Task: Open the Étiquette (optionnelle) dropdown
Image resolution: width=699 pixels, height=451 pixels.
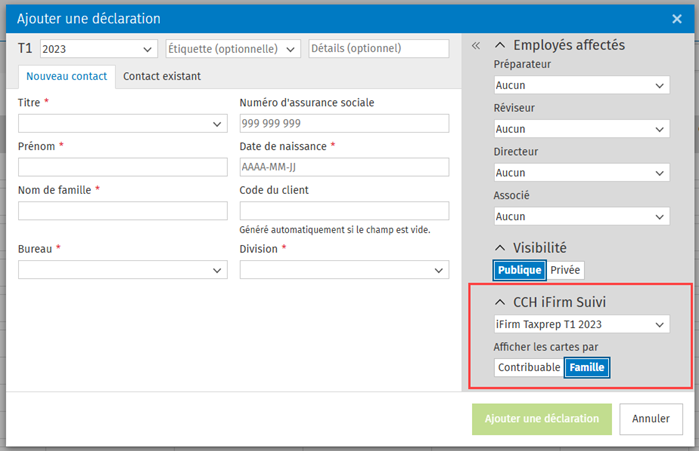Action: [232, 49]
